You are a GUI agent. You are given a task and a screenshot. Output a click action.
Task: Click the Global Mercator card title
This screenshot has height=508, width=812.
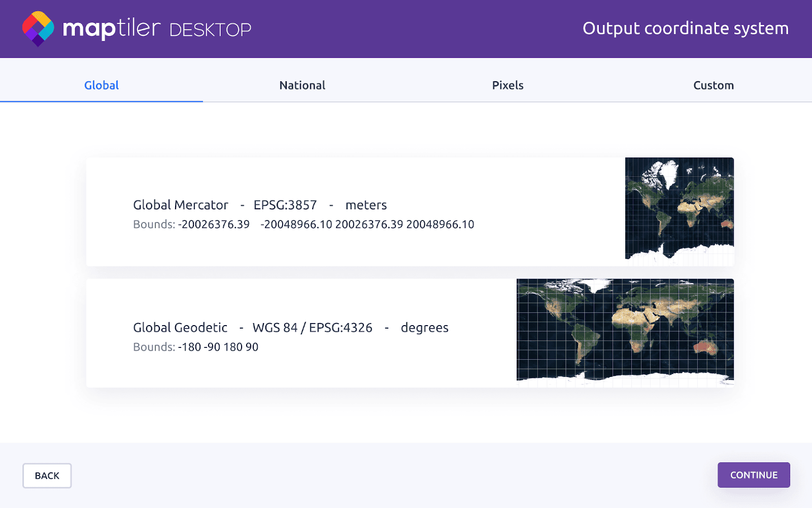[180, 205]
